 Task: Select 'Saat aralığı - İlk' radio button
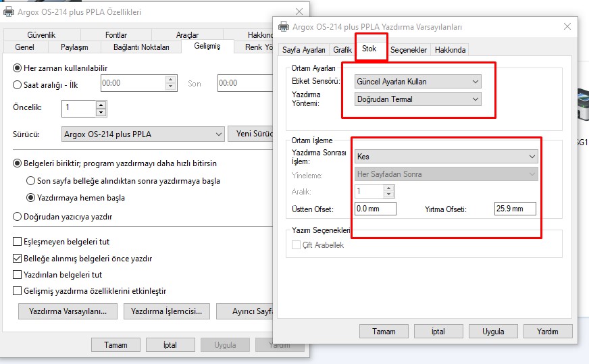(x=17, y=85)
